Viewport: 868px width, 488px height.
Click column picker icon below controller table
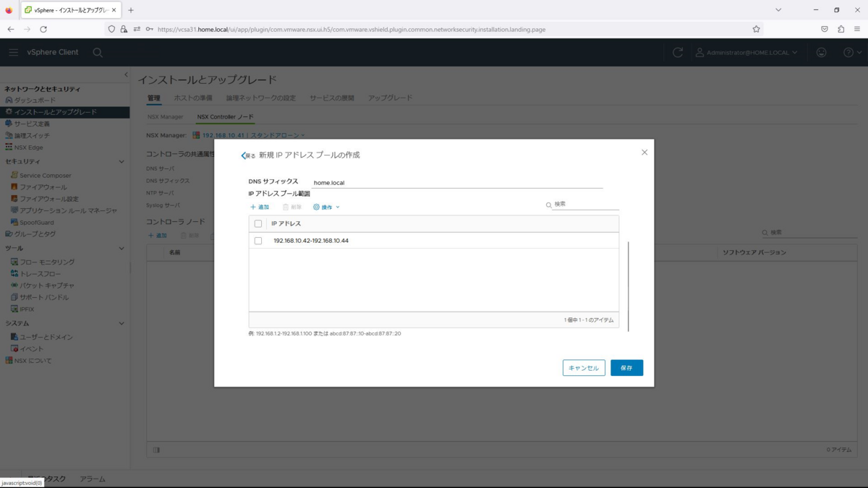point(156,450)
